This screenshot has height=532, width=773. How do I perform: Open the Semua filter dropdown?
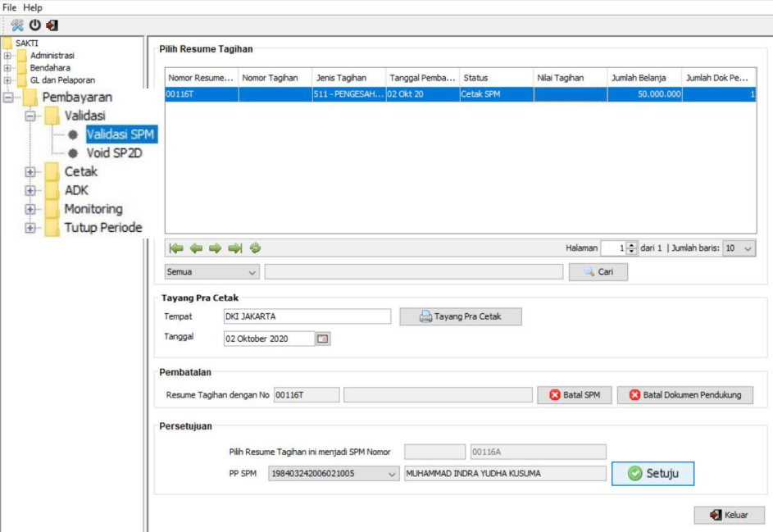click(x=252, y=272)
